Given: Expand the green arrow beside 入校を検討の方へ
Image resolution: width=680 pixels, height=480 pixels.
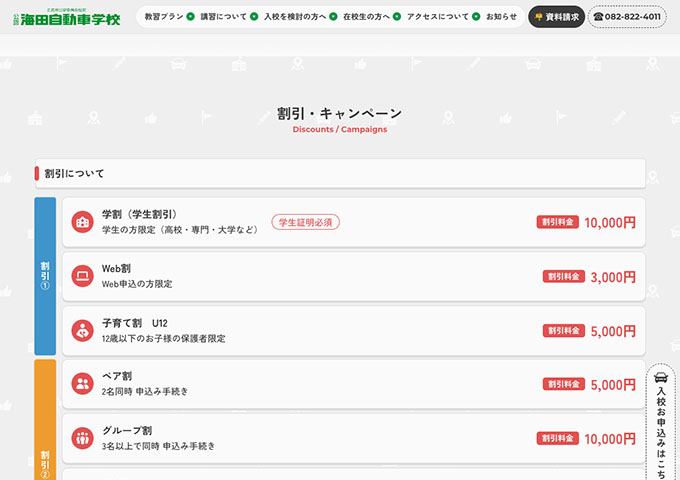Looking at the screenshot, I should pos(333,16).
